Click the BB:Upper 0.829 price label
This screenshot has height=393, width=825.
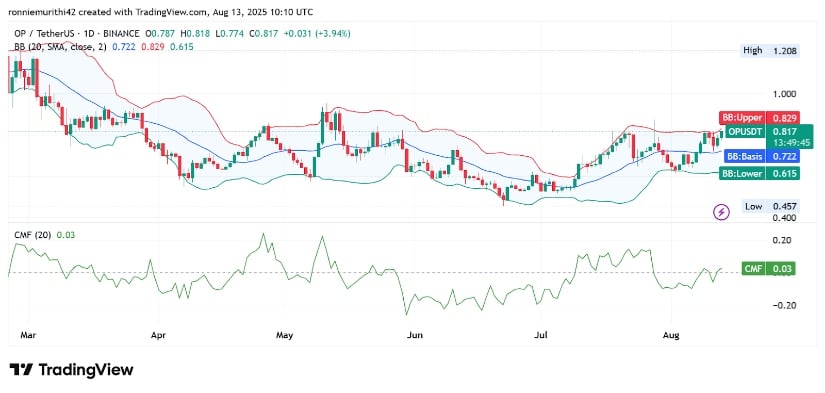click(x=760, y=118)
